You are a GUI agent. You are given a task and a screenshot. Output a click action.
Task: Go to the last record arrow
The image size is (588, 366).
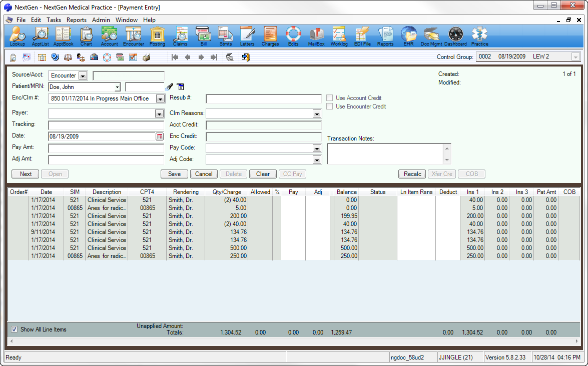coord(214,57)
